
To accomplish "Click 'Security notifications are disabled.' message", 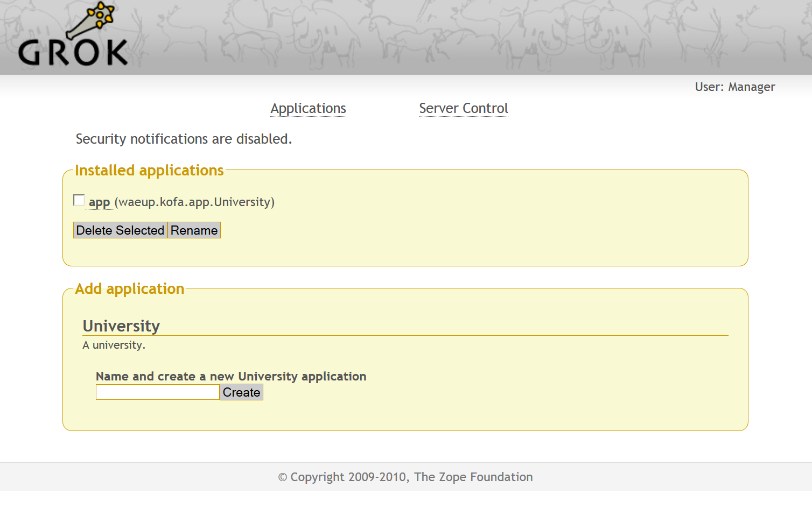I will [x=184, y=139].
